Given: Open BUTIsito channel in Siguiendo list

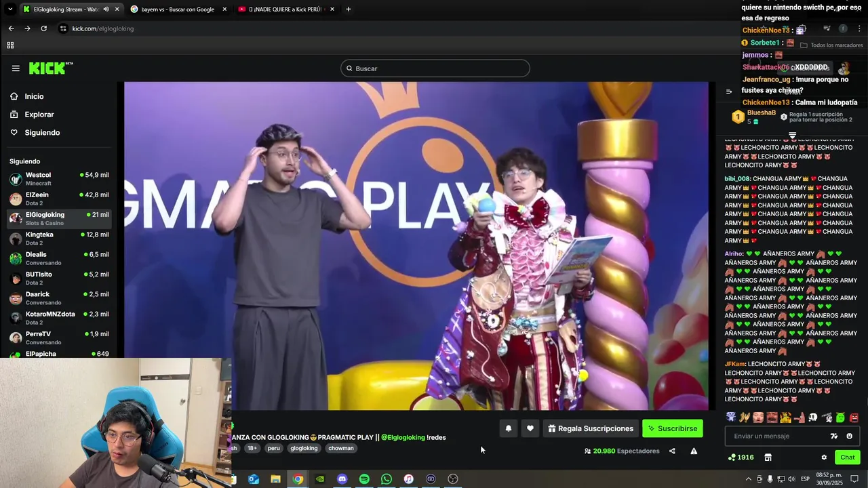Looking at the screenshot, I should (58, 278).
